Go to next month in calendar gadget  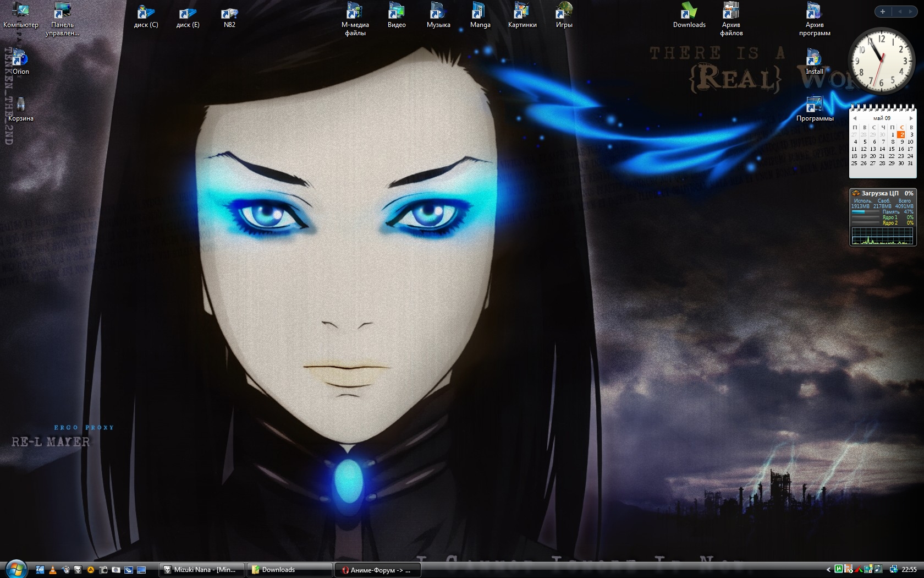pyautogui.click(x=911, y=118)
